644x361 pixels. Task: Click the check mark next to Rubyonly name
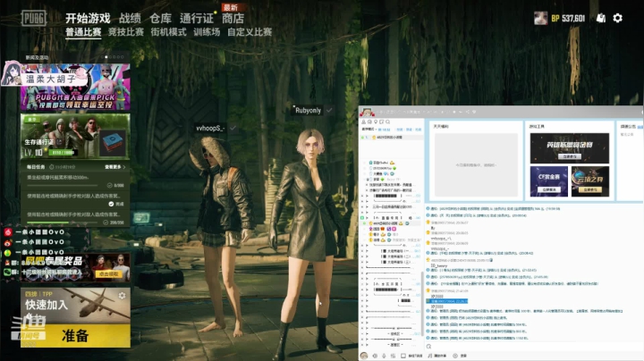point(329,110)
